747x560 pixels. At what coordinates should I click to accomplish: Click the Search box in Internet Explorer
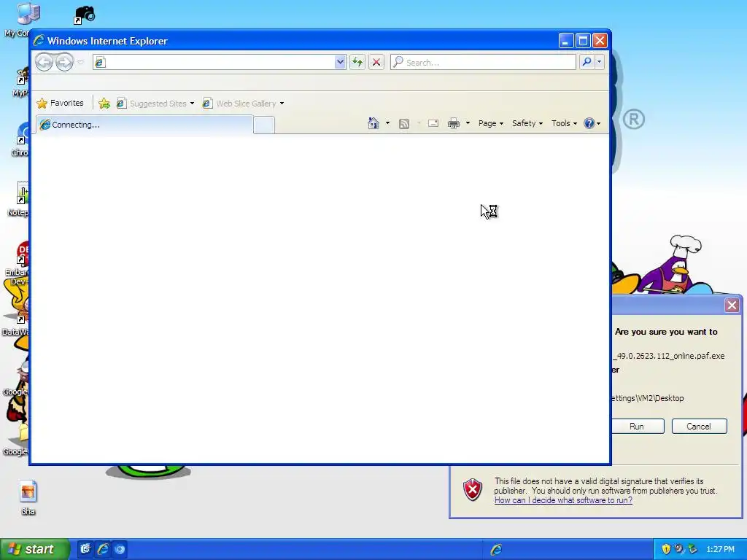click(483, 63)
